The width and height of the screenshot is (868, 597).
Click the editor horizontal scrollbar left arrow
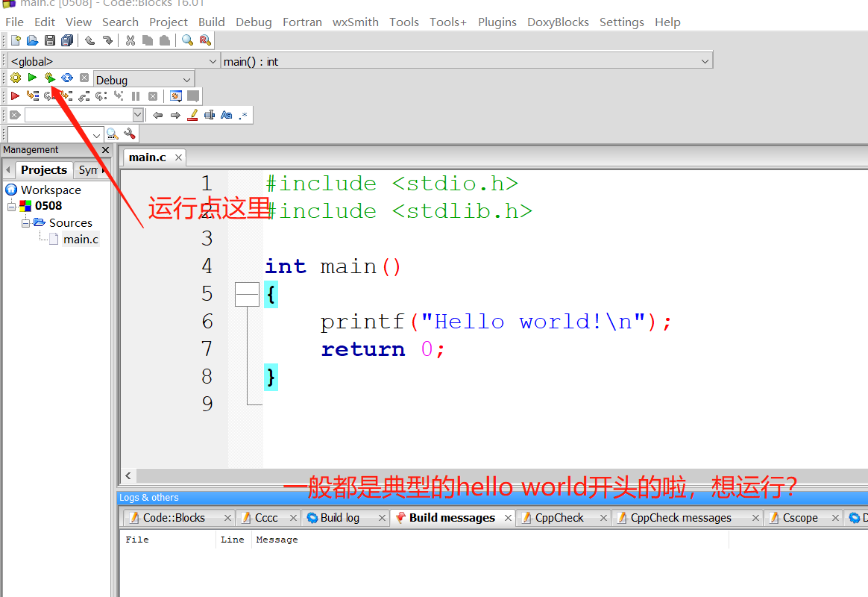[128, 475]
